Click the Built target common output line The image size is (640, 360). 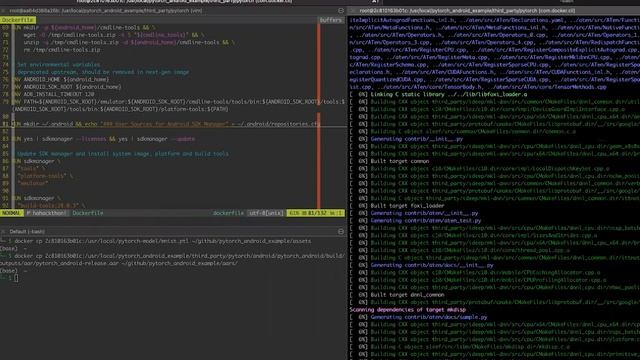coord(389,161)
